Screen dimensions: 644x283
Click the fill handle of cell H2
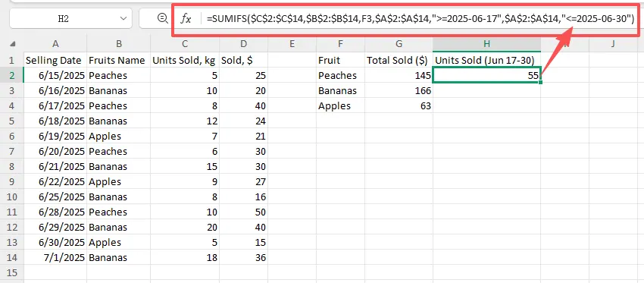(541, 83)
